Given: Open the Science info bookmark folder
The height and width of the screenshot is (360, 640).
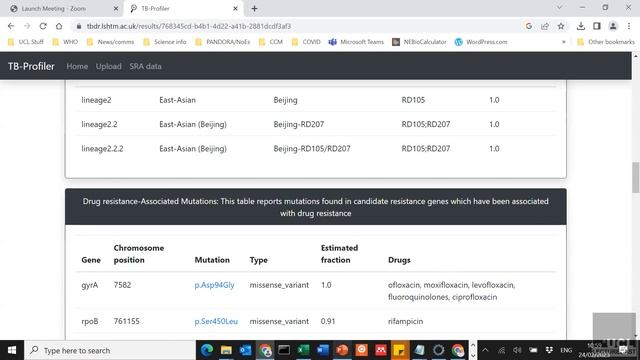Looking at the screenshot, I should (164, 42).
